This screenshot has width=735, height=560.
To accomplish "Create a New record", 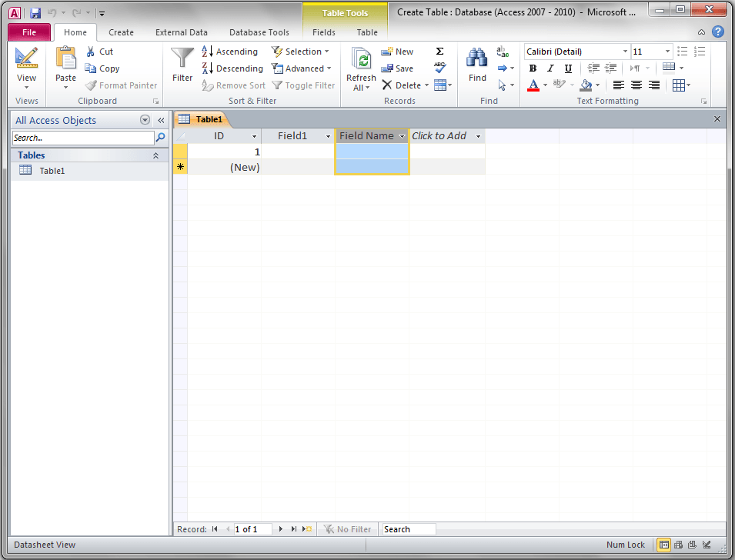I will point(397,52).
